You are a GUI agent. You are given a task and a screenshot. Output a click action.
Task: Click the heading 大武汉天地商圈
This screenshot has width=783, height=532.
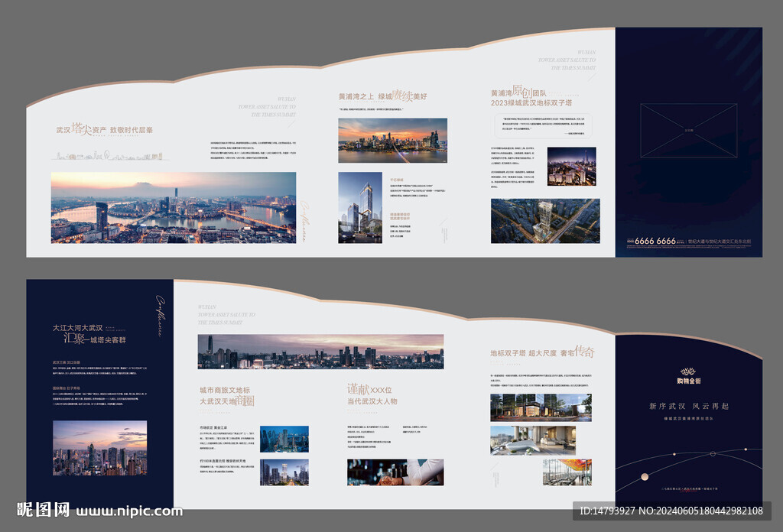(227, 401)
